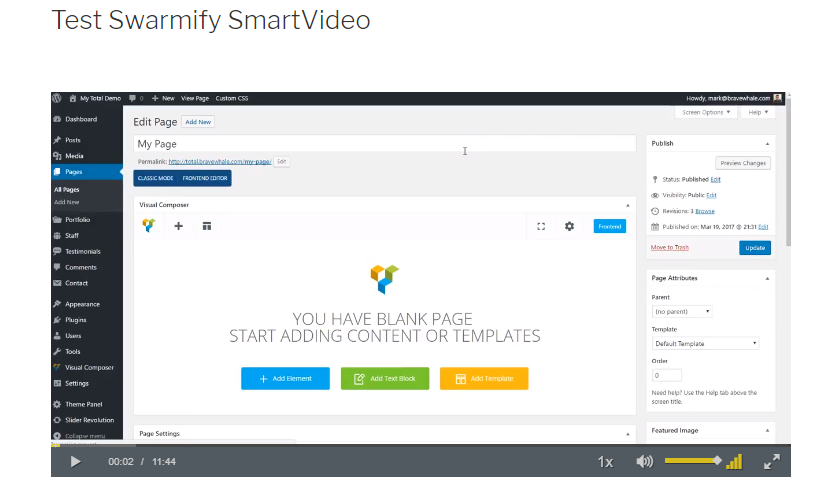Open the Parent page dropdown
This screenshot has height=485, width=838.
[682, 311]
